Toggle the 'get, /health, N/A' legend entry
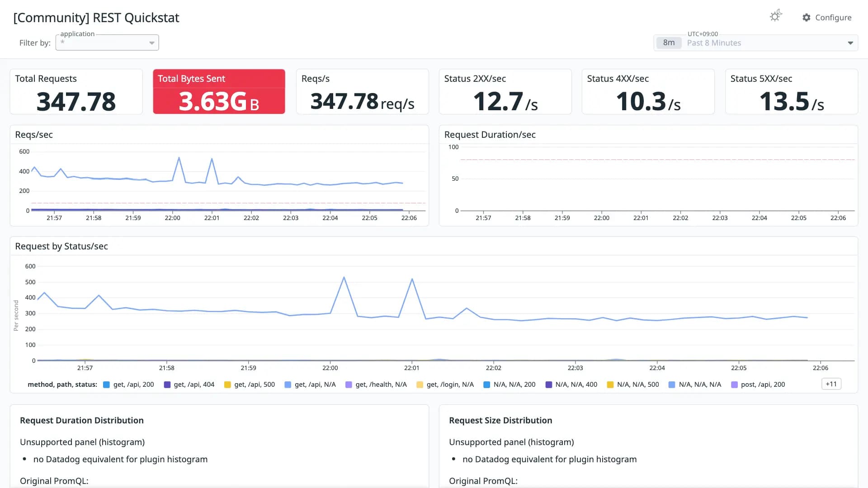868x488 pixels. 376,385
